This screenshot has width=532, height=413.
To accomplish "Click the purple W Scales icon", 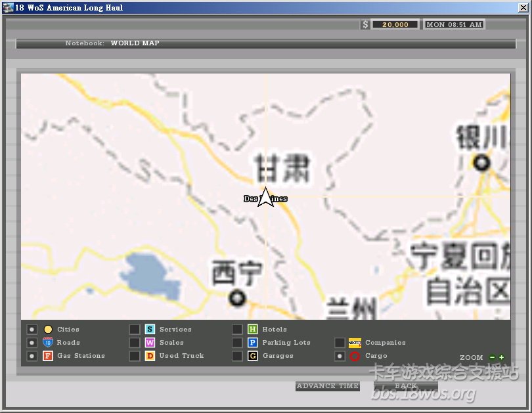I will point(150,343).
